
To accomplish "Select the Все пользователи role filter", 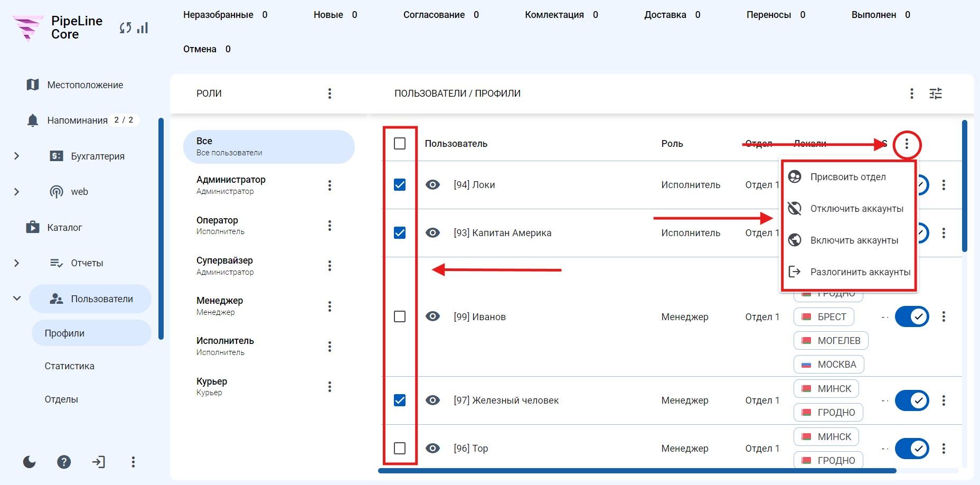I will [x=269, y=147].
